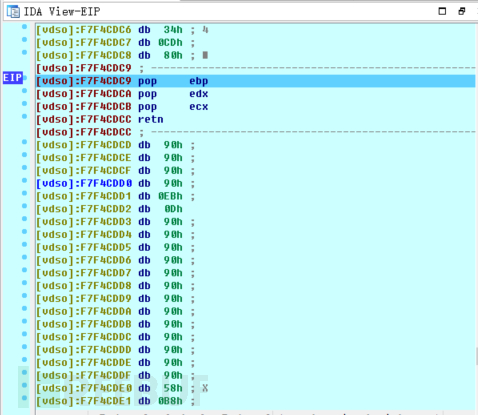Toggle breakpoint dot for pop ecx line

24,103
